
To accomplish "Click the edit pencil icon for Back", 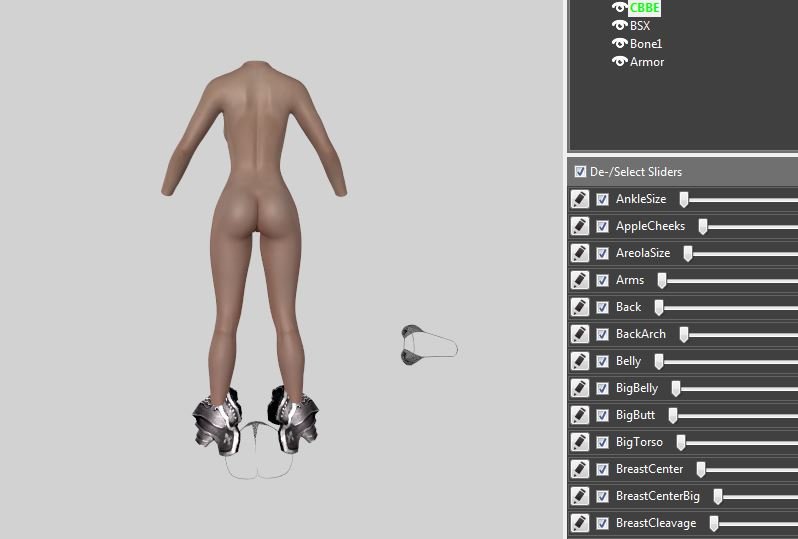I will [x=580, y=307].
